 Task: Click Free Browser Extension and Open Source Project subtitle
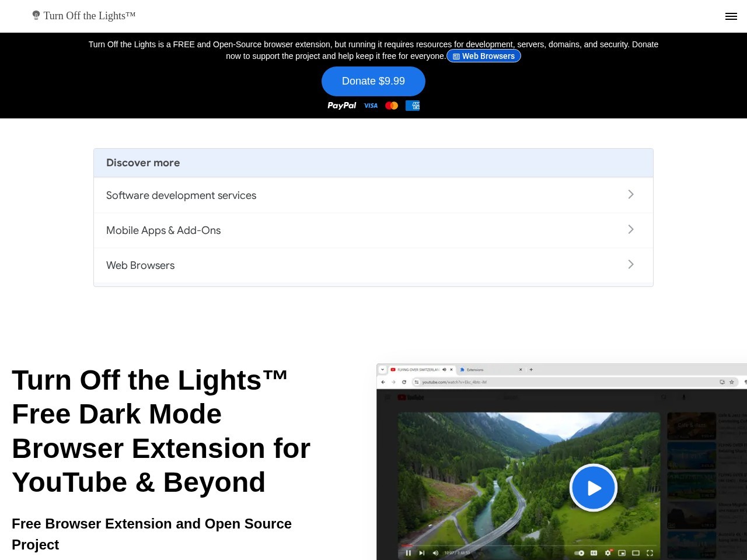pyautogui.click(x=152, y=534)
